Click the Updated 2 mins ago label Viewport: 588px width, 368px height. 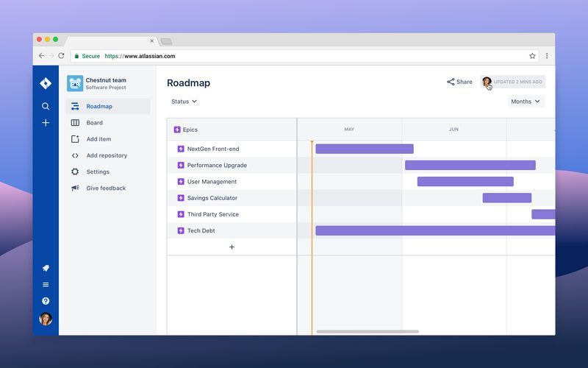tap(518, 82)
